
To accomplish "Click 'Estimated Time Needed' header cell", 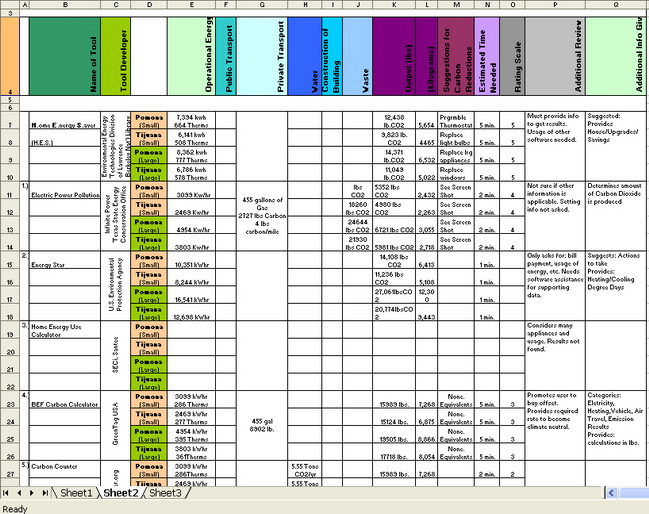I will pos(487,56).
